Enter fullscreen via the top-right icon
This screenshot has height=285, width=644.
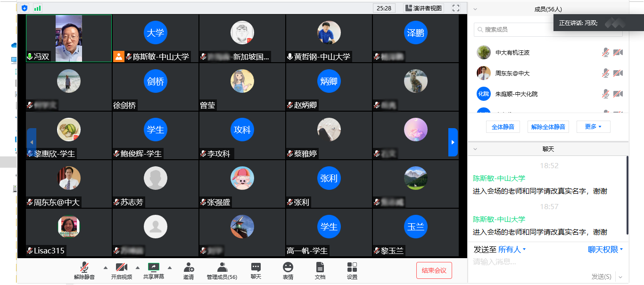(x=455, y=8)
